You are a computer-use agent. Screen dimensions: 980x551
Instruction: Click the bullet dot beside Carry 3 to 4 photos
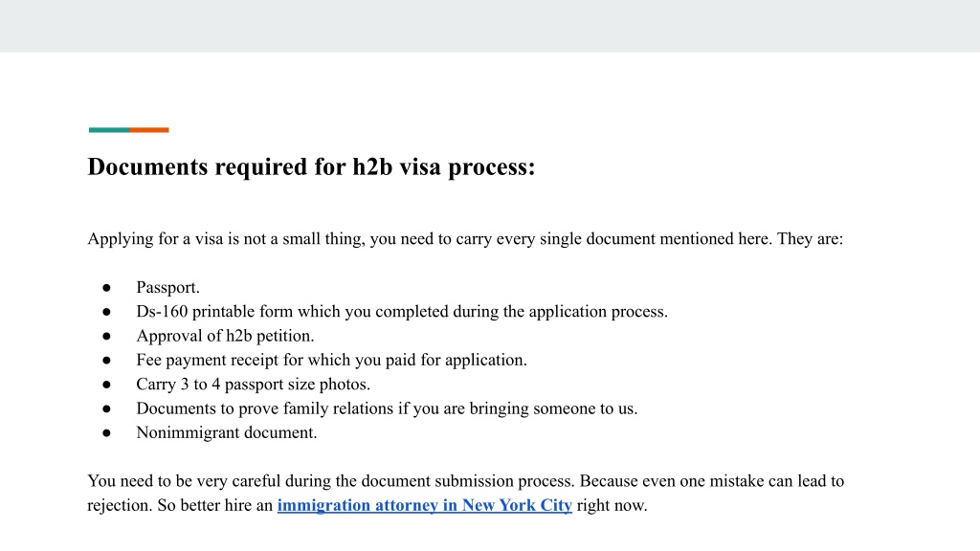(x=107, y=385)
